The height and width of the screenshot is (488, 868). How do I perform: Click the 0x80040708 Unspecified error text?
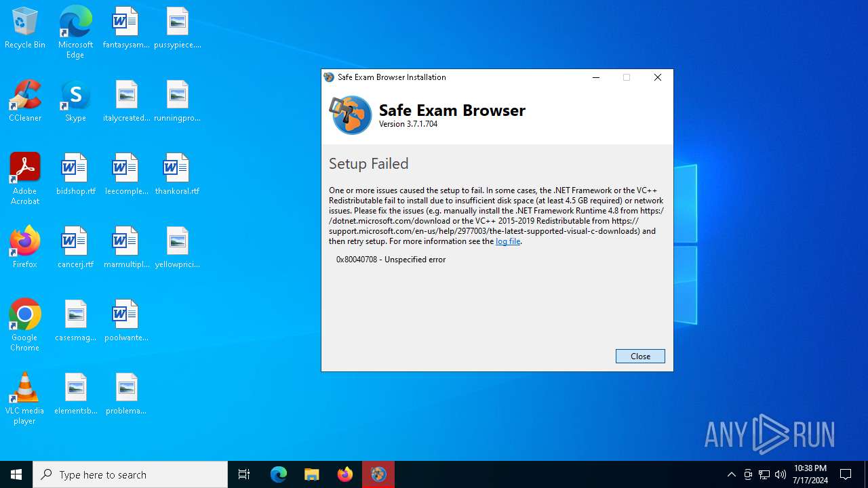pos(391,260)
